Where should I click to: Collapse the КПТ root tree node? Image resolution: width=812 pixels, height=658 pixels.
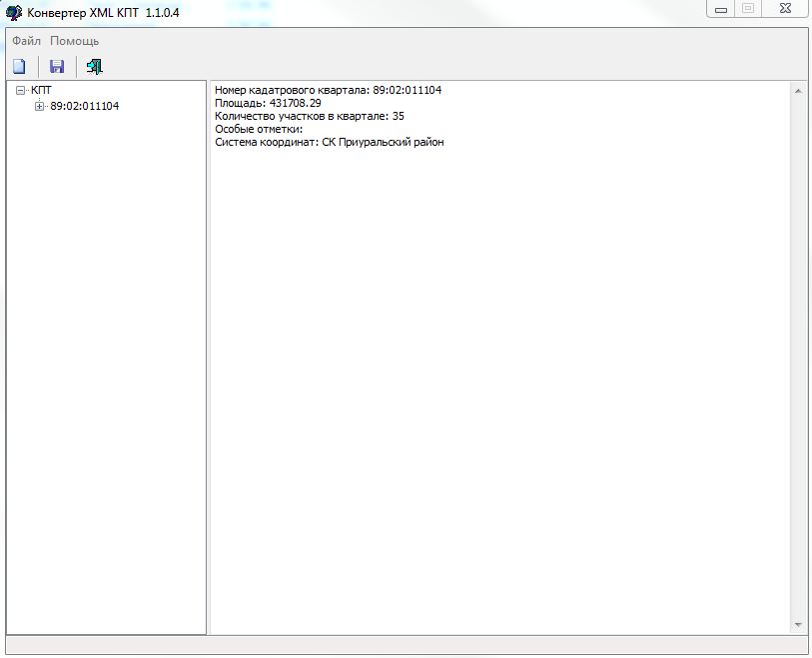[x=20, y=91]
